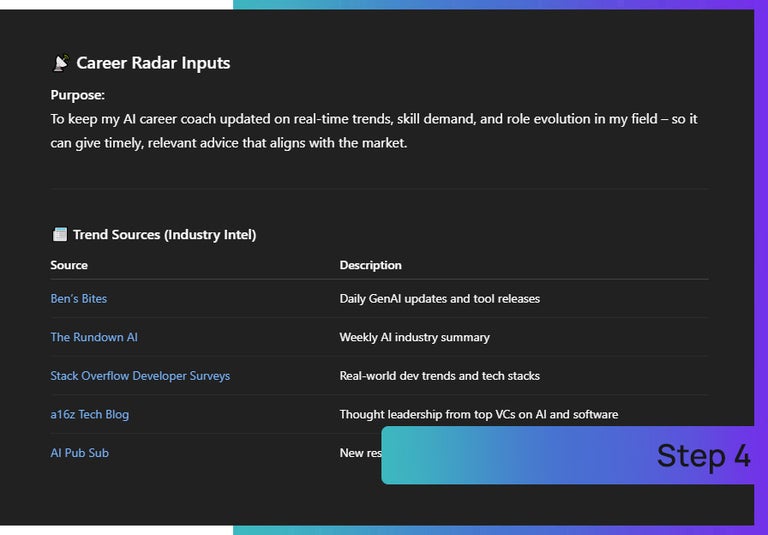The height and width of the screenshot is (535, 768).
Task: Click the horizontal divider below the purpose text
Action: pos(379,189)
